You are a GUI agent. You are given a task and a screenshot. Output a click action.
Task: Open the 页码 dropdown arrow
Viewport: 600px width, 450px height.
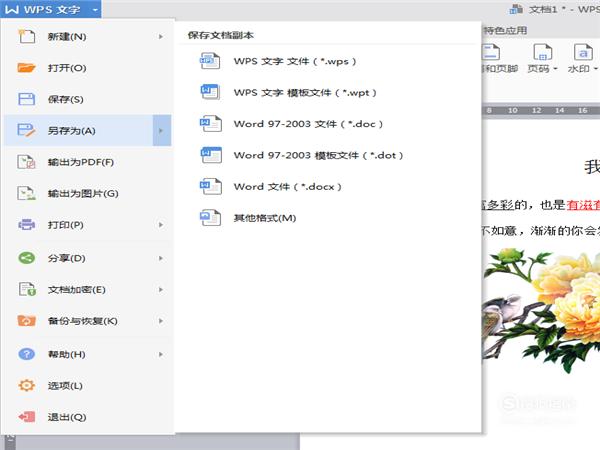click(555, 69)
